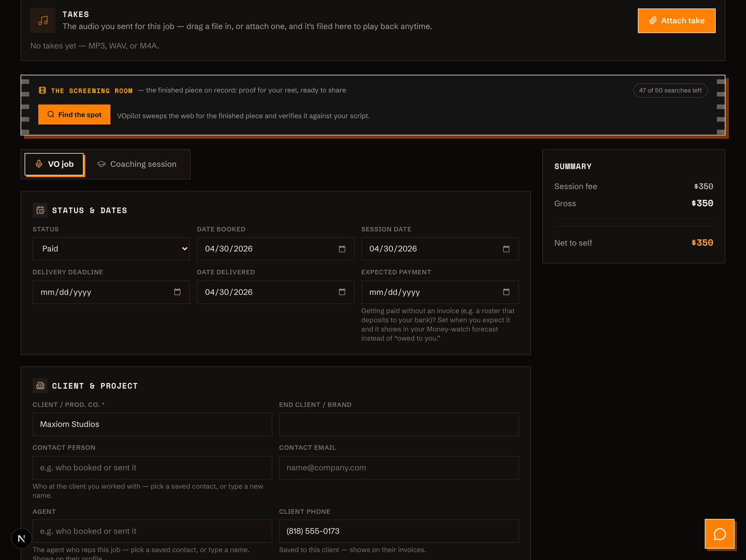Edit the Client Phone field
746x560 pixels.
tap(399, 531)
